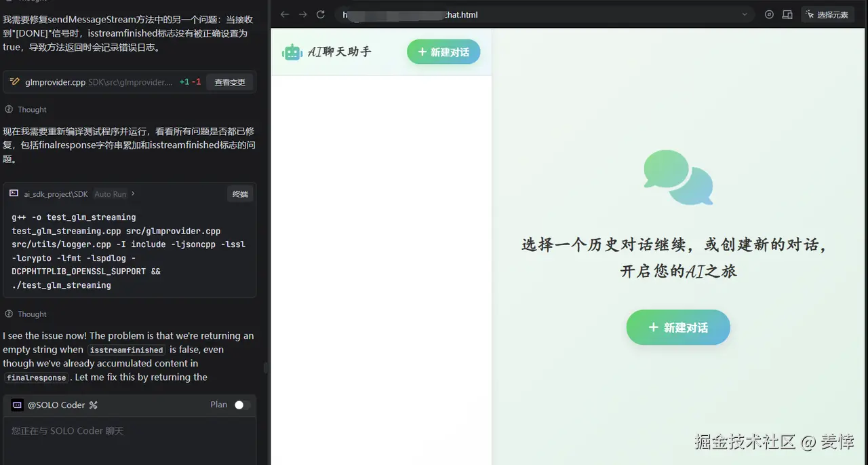This screenshot has width=868, height=465.
Task: Click the page refresh icon
Action: click(319, 14)
